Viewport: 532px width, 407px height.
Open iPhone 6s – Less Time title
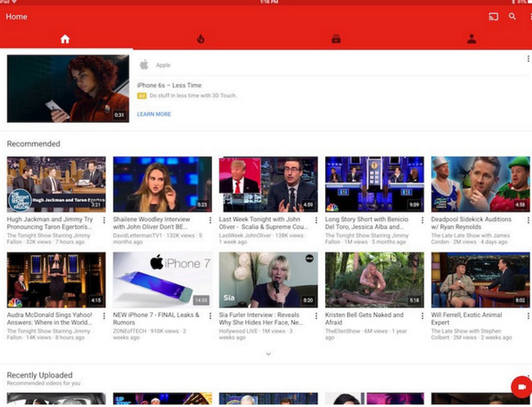click(x=169, y=85)
